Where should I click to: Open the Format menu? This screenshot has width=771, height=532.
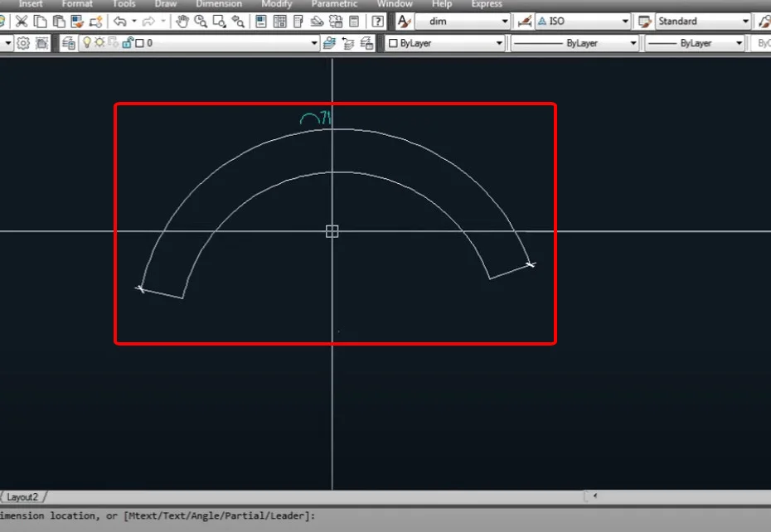pos(77,4)
